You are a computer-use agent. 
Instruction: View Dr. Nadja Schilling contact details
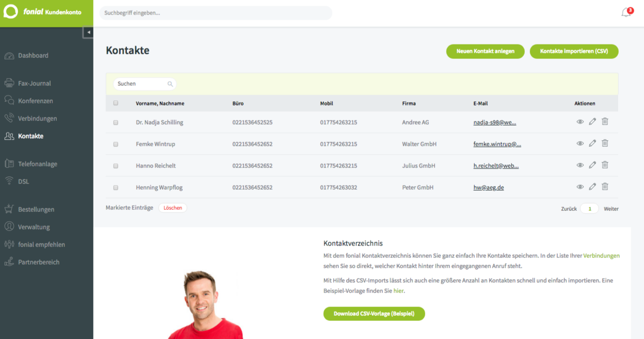click(x=580, y=122)
